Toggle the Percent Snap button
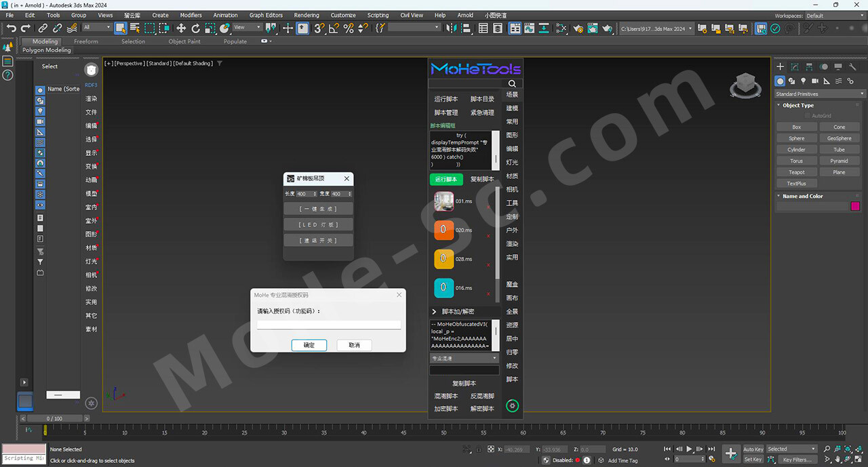Image resolution: width=868 pixels, height=467 pixels. coord(348,28)
